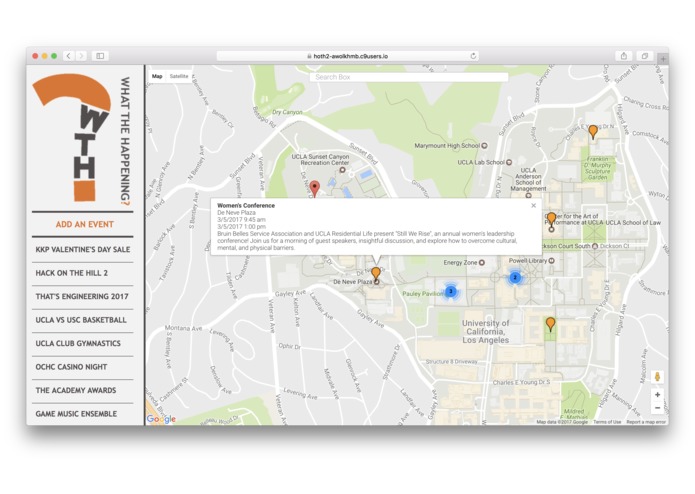The height and width of the screenshot is (494, 695).
Task: Open the KKP Valentine's Day Sale event
Action: pos(83,249)
